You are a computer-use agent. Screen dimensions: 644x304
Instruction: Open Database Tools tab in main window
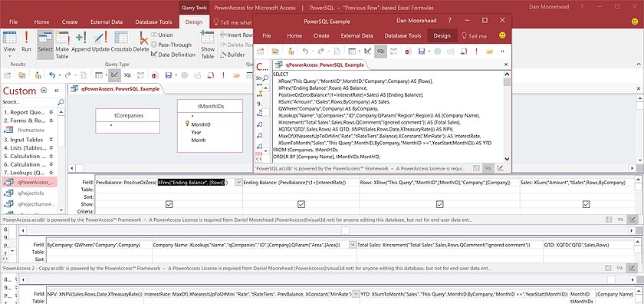[153, 22]
